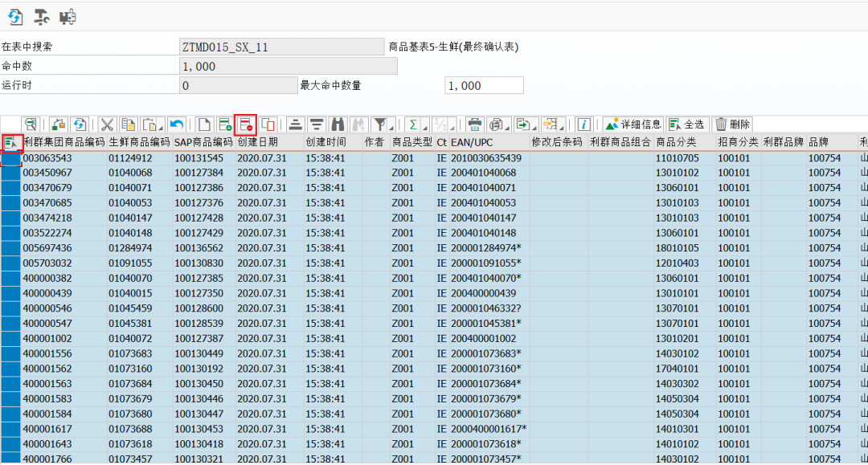Sort in ascending order icon
The width and height of the screenshot is (868, 465).
(x=295, y=124)
